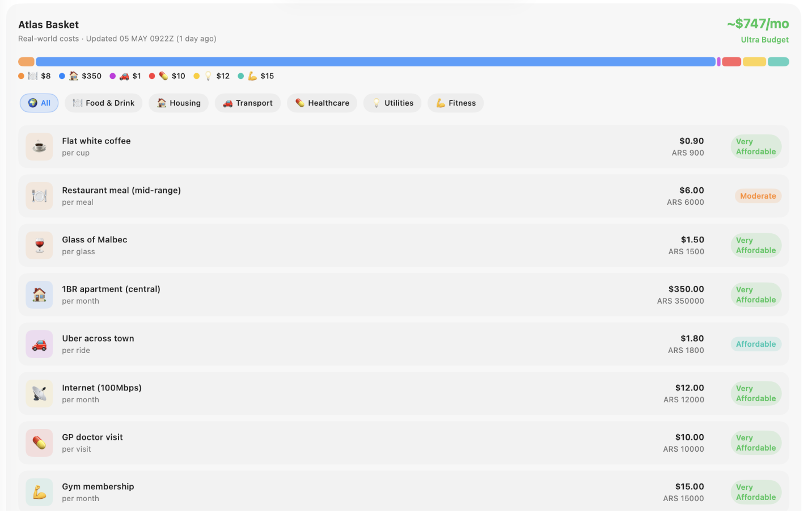Select the Fitness filter chip
This screenshot has height=513, width=812.
pos(456,103)
